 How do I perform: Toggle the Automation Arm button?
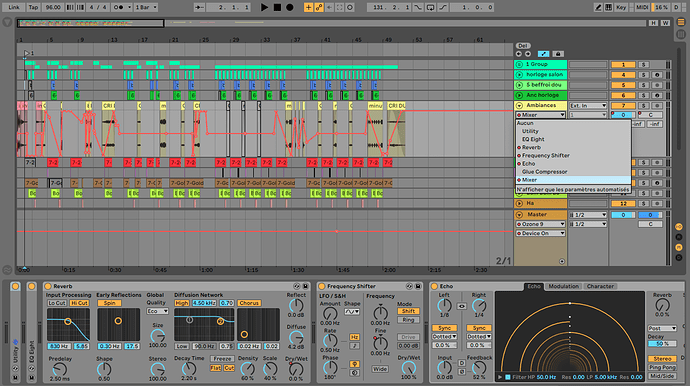click(319, 7)
